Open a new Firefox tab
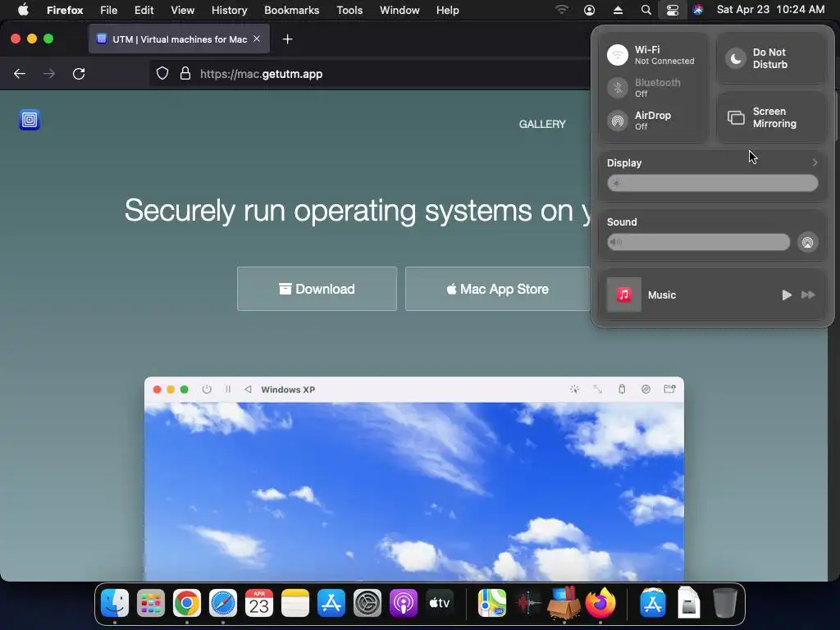 [288, 39]
